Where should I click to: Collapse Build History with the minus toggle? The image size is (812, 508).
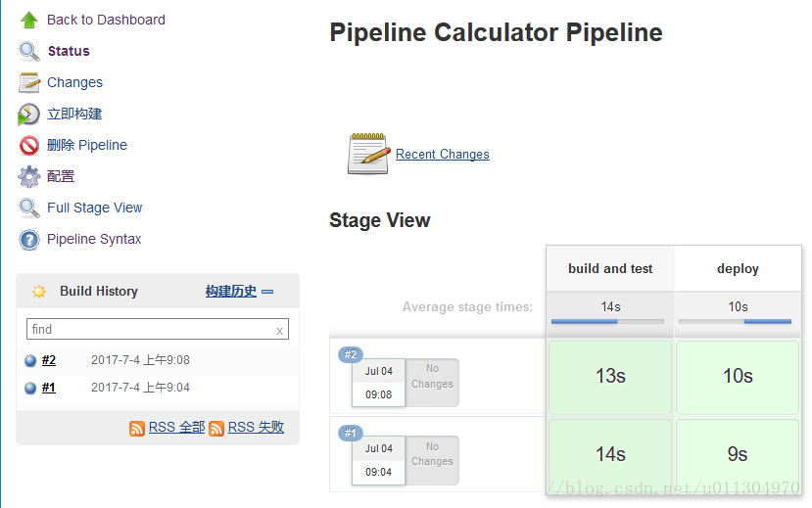pyautogui.click(x=267, y=292)
